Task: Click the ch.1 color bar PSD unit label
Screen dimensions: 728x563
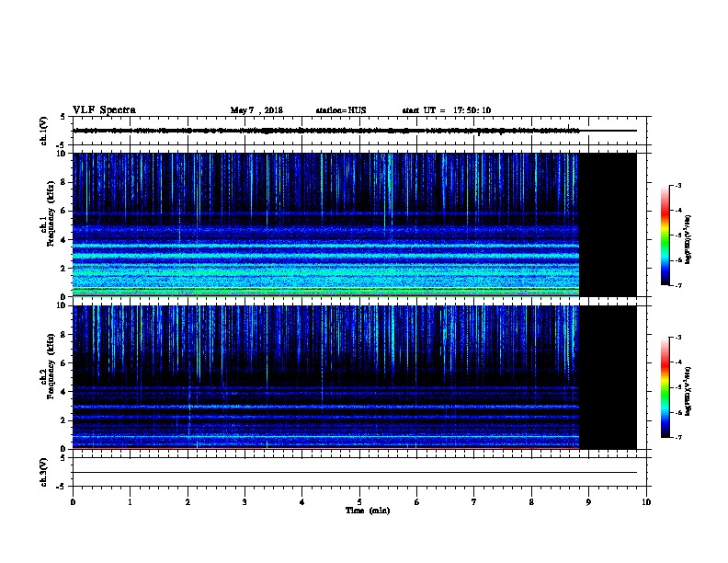Action: pyautogui.click(x=688, y=240)
